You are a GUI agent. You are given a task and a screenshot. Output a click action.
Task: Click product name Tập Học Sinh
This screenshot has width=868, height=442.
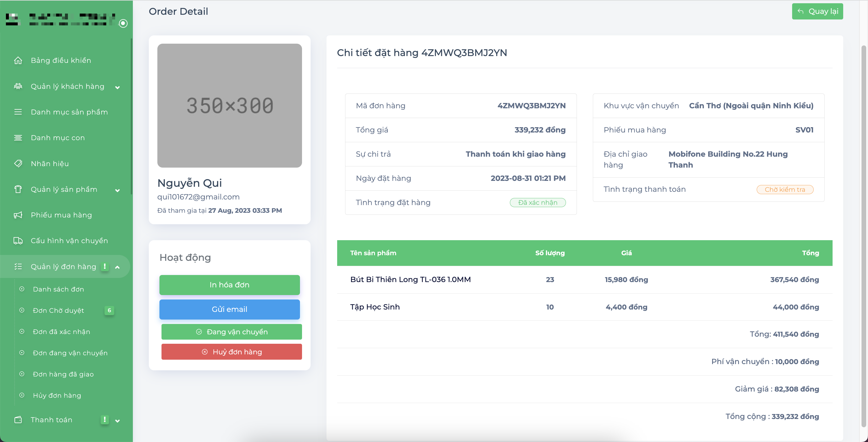coord(375,307)
